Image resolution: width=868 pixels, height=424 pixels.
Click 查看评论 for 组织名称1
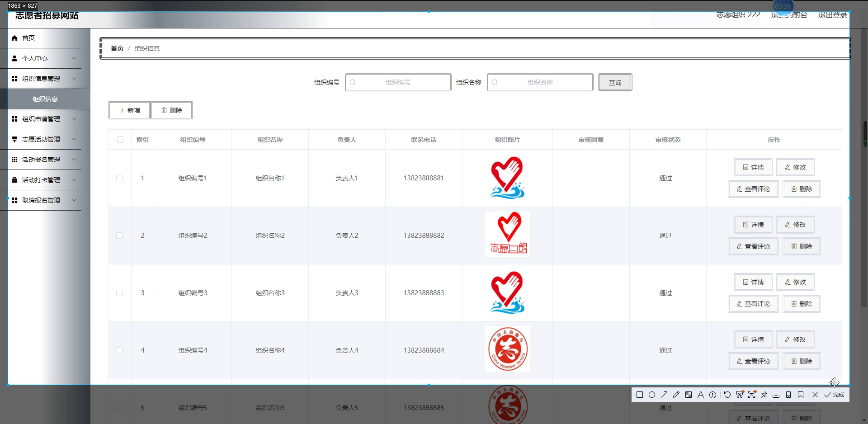tap(753, 189)
